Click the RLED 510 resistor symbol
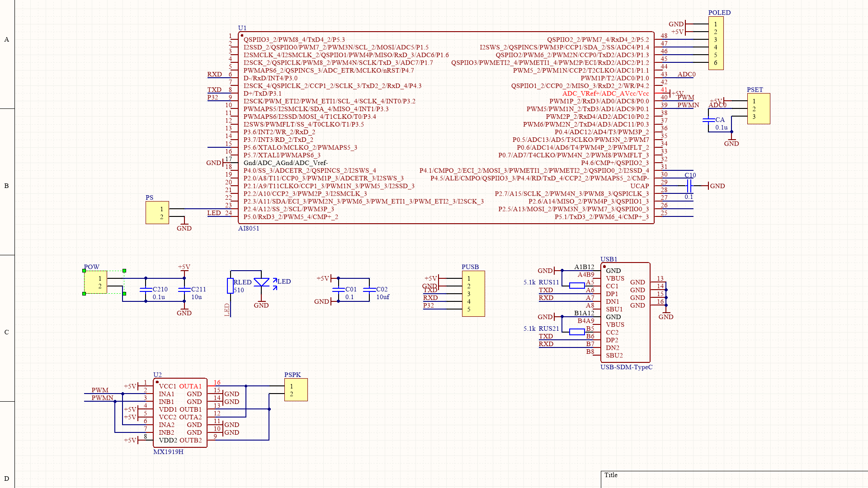This screenshot has height=488, width=868. tap(230, 286)
